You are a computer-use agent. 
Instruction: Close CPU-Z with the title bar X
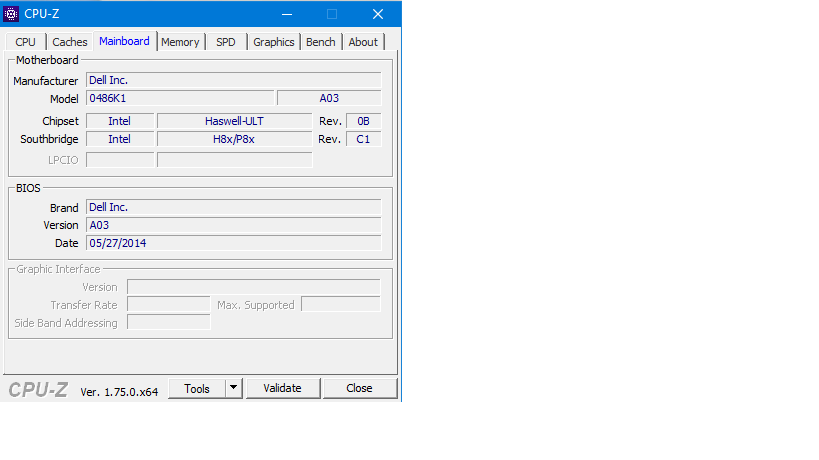click(x=378, y=14)
